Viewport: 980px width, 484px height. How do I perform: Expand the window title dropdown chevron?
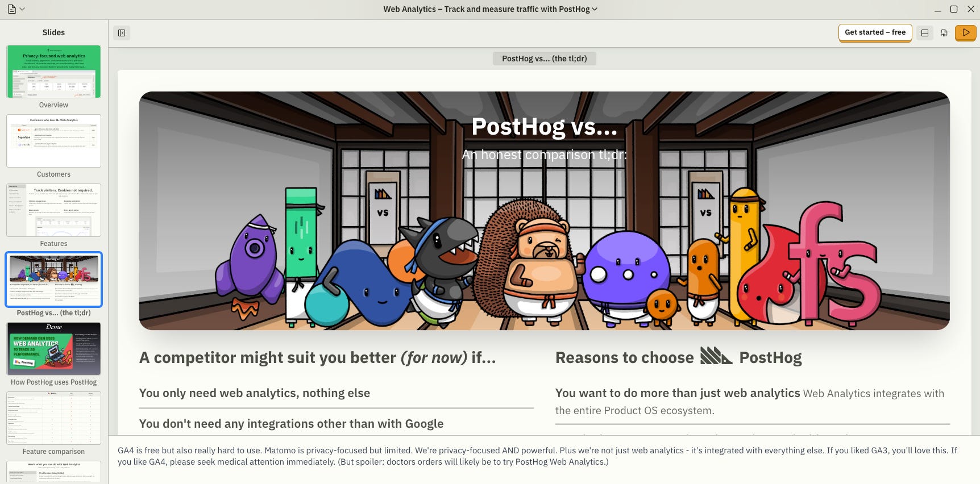[595, 9]
